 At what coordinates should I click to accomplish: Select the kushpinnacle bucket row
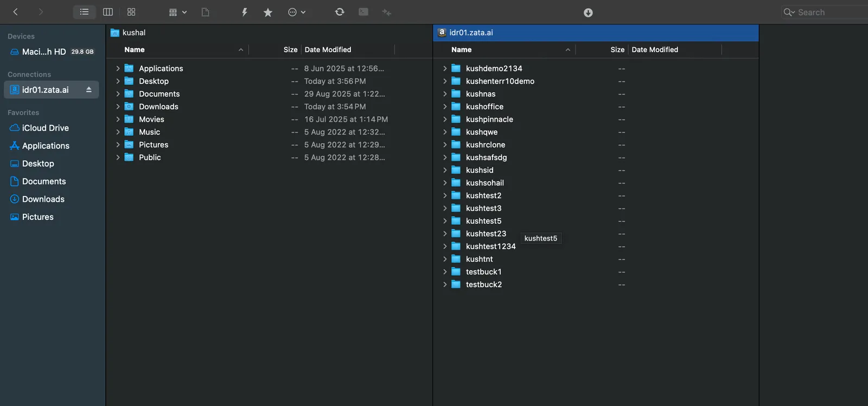(596, 119)
